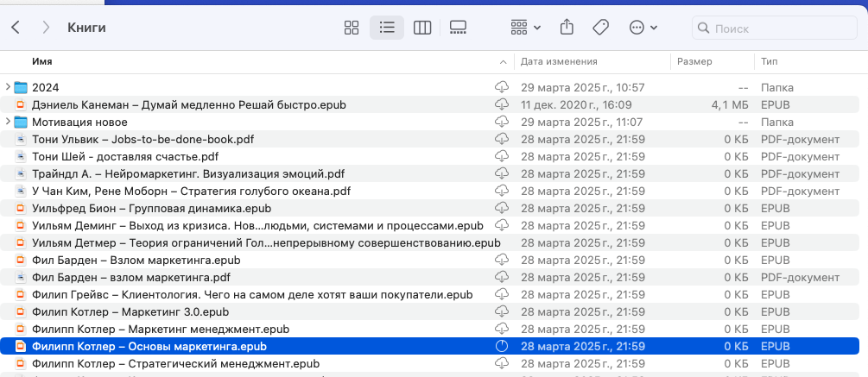Download Клиентология epub from cloud
Screen dimensions: 868x377
[x=502, y=295]
